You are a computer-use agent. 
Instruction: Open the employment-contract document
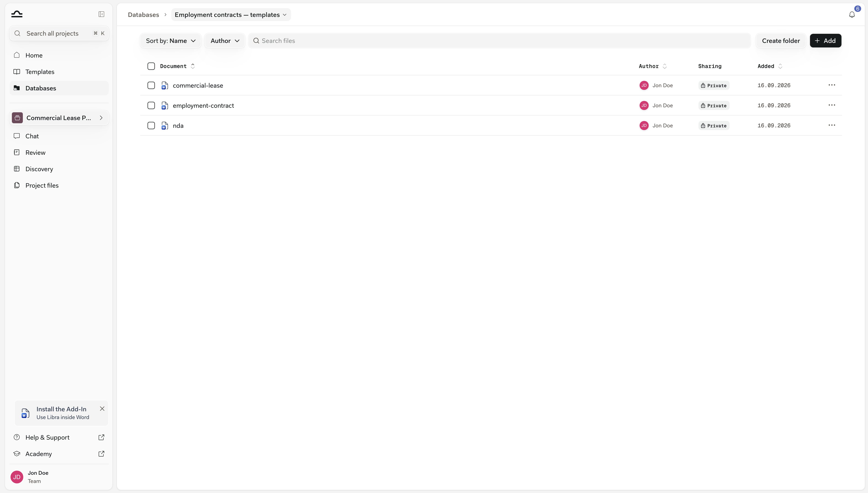pos(203,105)
